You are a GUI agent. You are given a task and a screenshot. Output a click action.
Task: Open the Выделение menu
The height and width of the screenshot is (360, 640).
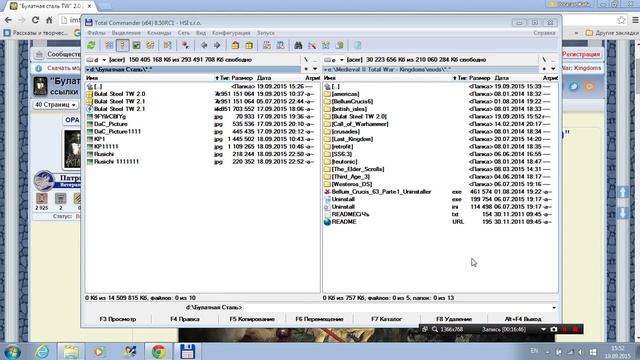[x=126, y=33]
